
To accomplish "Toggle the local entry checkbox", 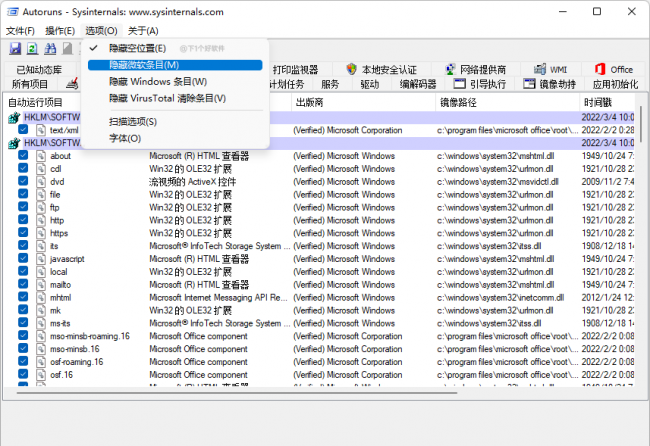I will [x=23, y=271].
